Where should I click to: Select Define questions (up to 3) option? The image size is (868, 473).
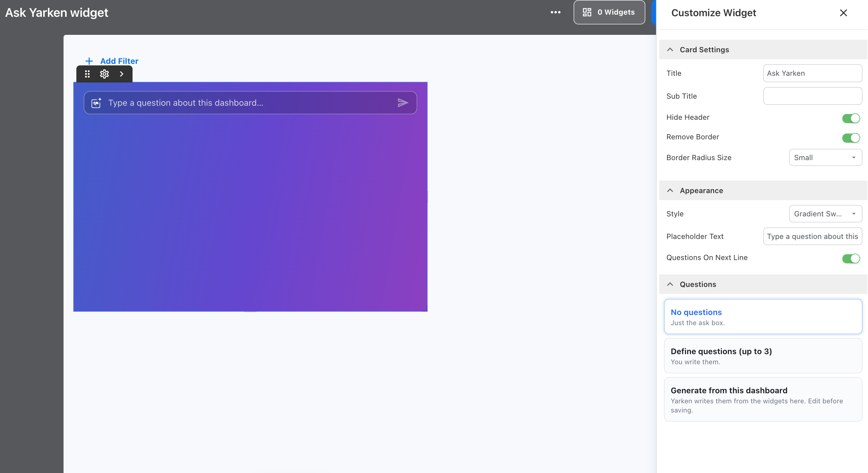[x=763, y=356]
